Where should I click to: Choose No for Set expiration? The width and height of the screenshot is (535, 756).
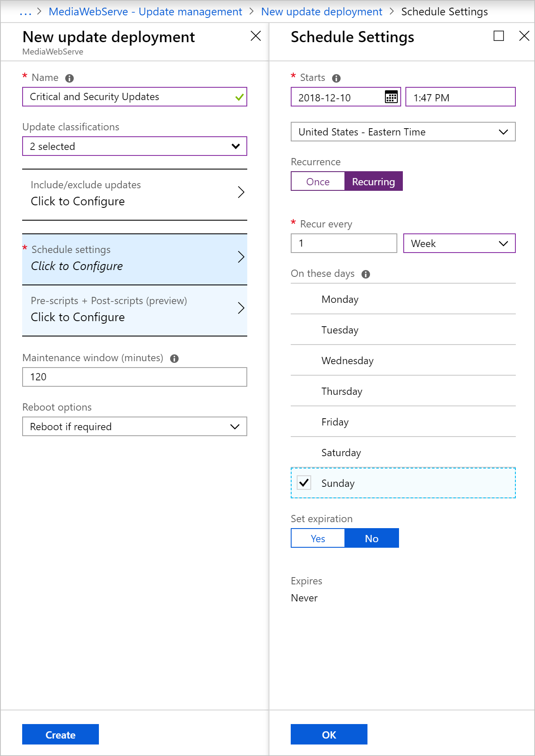click(372, 538)
